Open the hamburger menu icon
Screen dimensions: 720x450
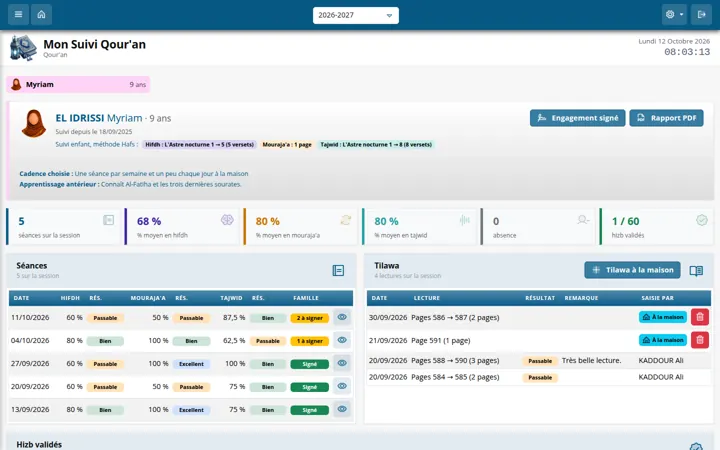pos(18,15)
